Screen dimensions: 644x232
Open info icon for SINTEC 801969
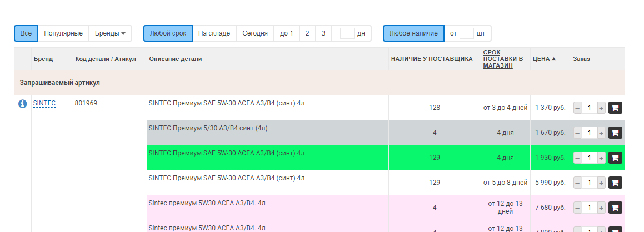click(23, 104)
